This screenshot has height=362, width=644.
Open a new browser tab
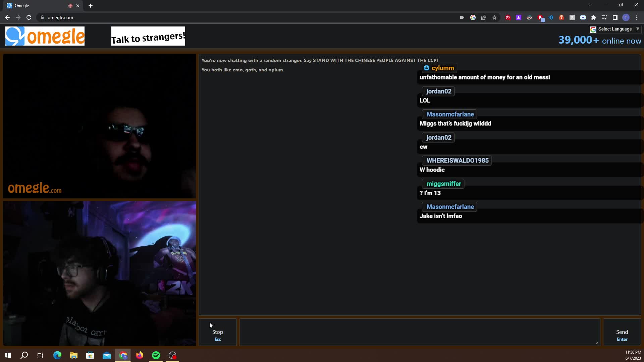(x=91, y=6)
